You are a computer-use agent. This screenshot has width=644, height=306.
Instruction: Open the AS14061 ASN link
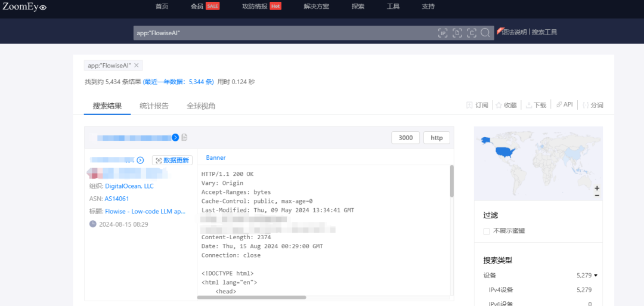tap(117, 199)
